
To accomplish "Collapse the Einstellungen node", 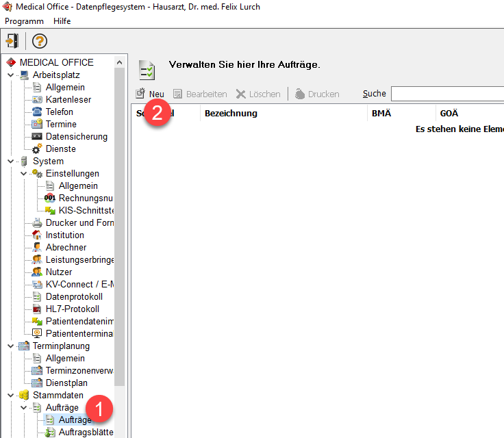I will coord(24,173).
